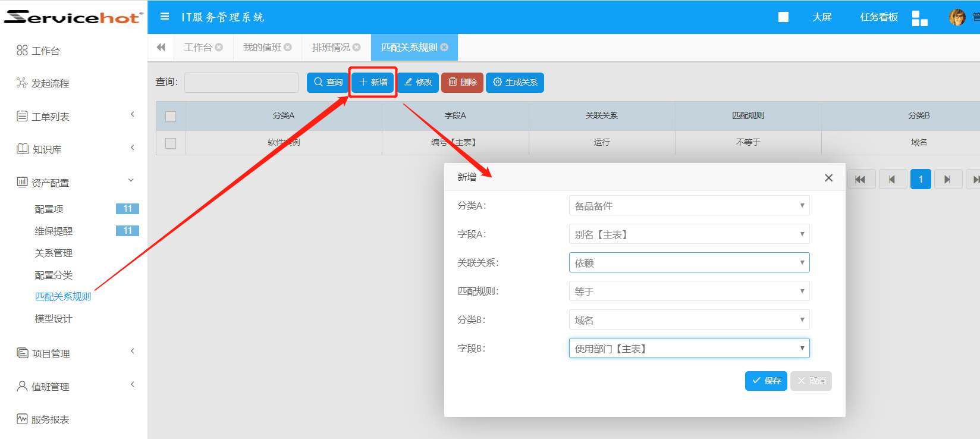Expand the 关联关系 dropdown showing 依赖

pos(689,263)
